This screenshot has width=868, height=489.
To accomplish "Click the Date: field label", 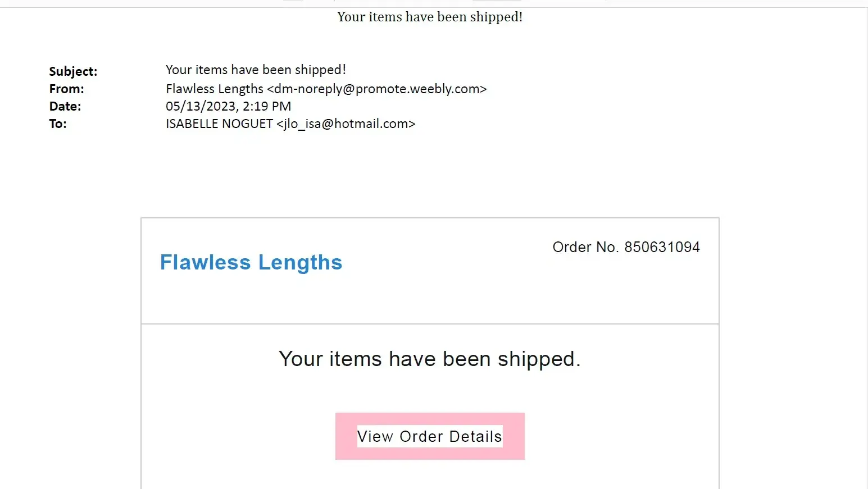I will [x=65, y=106].
